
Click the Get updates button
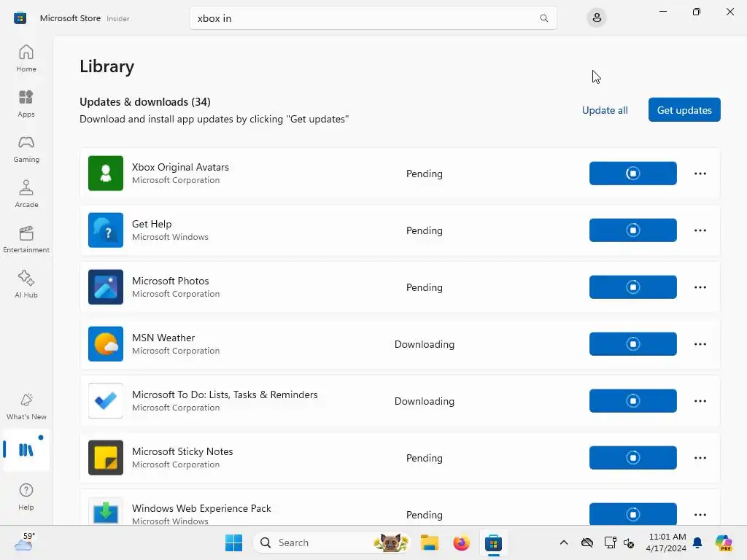point(684,110)
